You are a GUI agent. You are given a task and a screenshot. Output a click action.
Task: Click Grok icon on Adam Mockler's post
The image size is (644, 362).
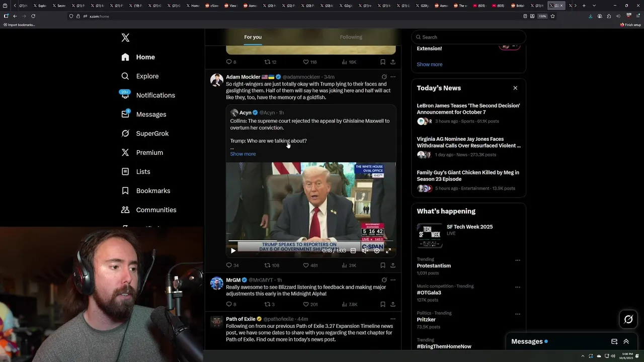tap(384, 77)
